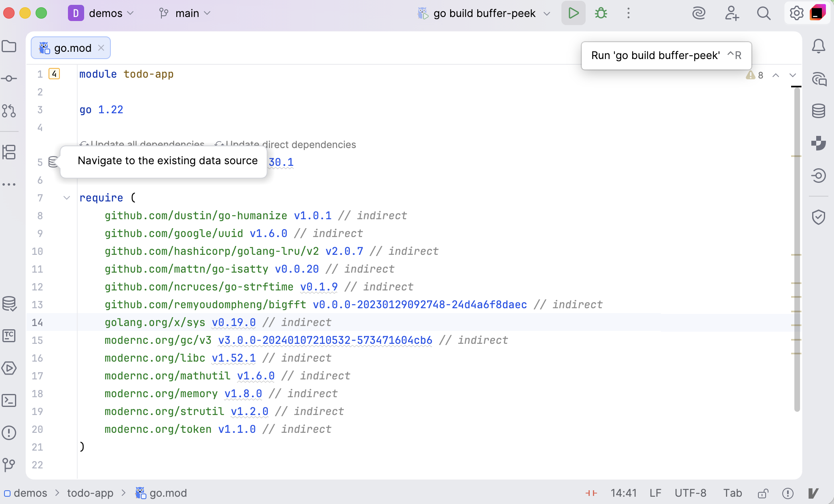Collapse the require block on line 7
This screenshot has width=834, height=504.
pos(66,198)
